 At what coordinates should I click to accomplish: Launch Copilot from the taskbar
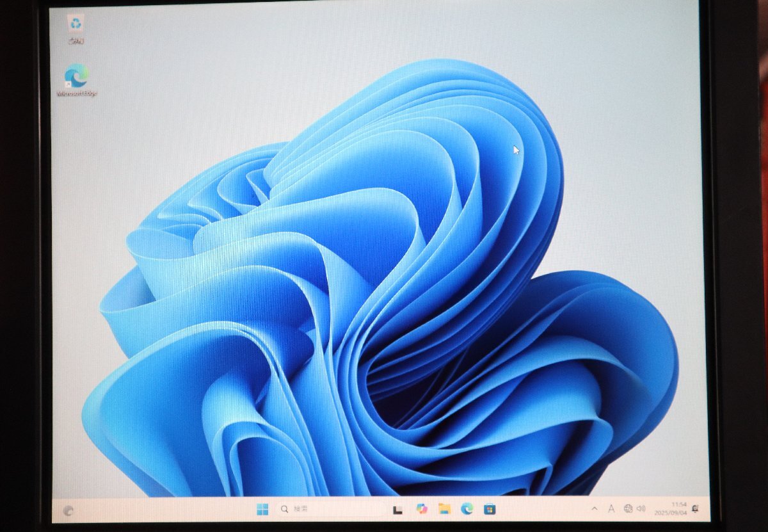(421, 509)
